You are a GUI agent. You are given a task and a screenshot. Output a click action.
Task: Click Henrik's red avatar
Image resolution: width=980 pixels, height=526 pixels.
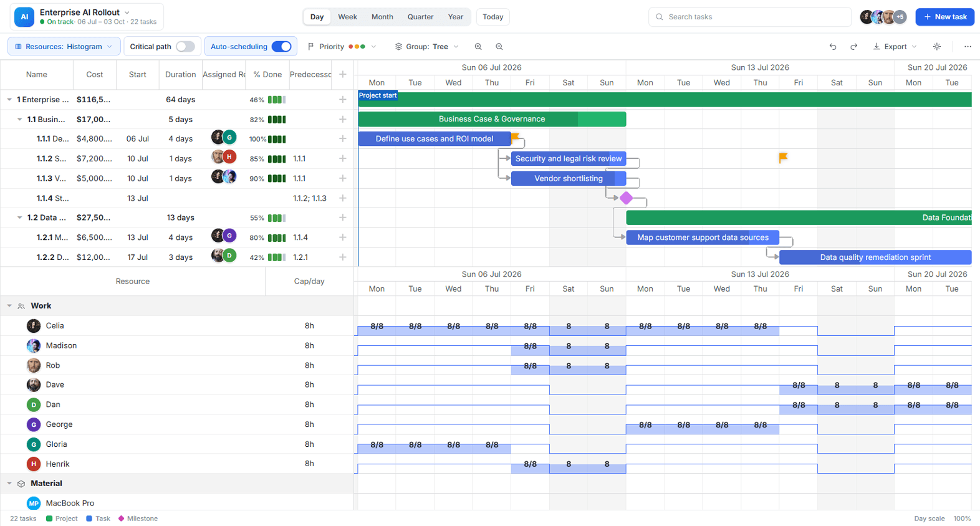click(34, 464)
